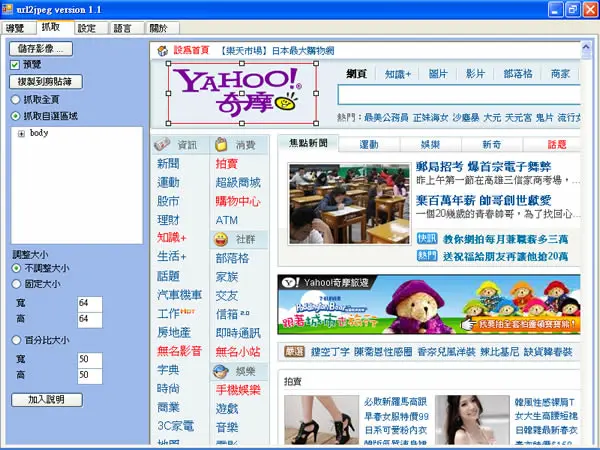Image resolution: width=600 pixels, height=450 pixels.
Task: Click the capped face icon next to 娛樂
Action: pyautogui.click(x=220, y=371)
